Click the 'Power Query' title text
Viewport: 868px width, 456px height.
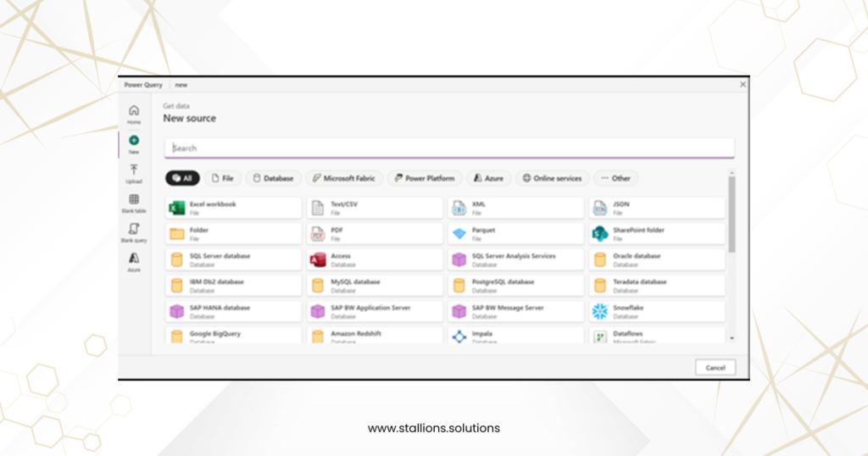pyautogui.click(x=143, y=85)
